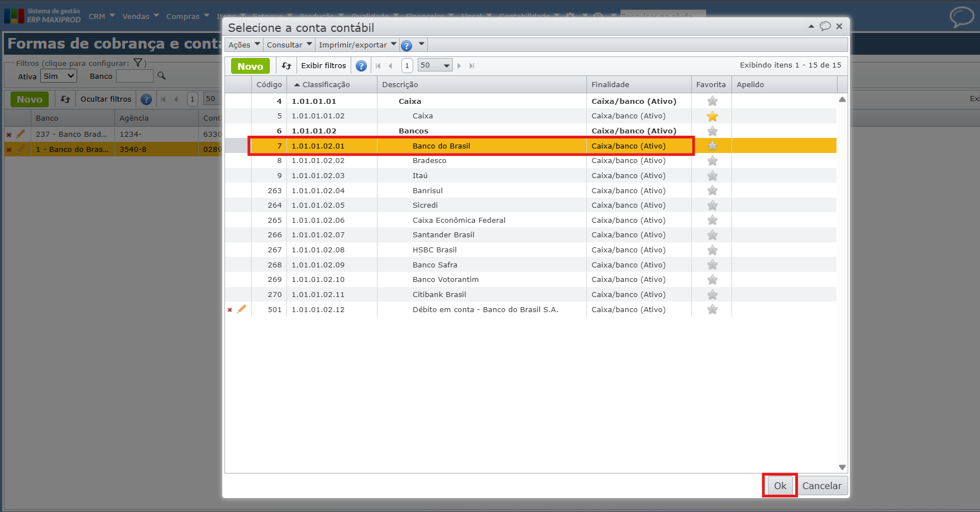Delete the 1 - Banco do Bras... row
The height and width of the screenshot is (512, 980).
pyautogui.click(x=9, y=150)
